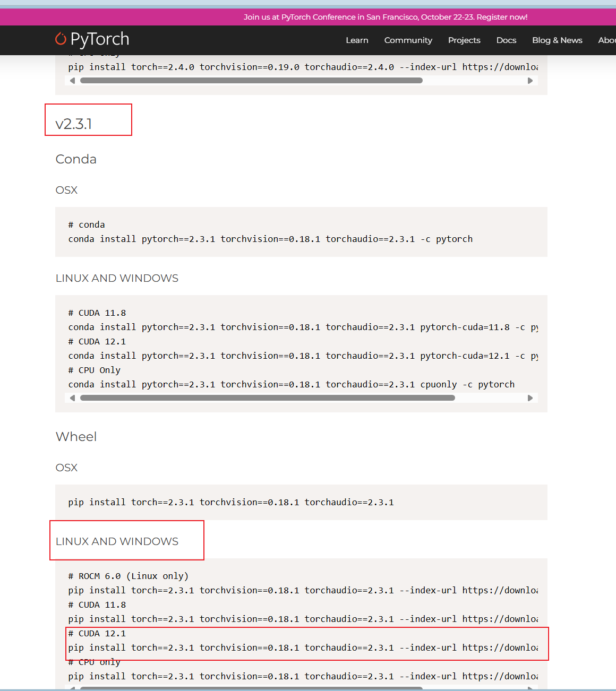The image size is (616, 691).
Task: Click the conda OSX install command line
Action: [270, 239]
